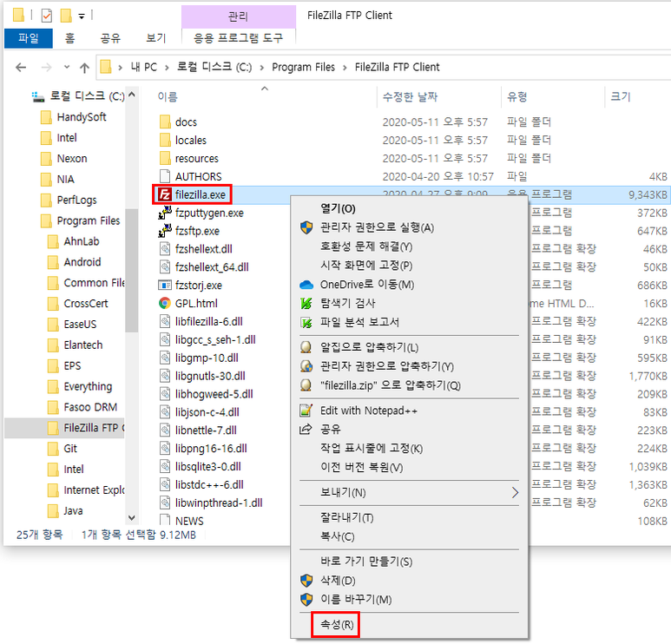Expand the 보내기(N) submenu arrow
Image resolution: width=671 pixels, height=644 pixels.
point(515,492)
